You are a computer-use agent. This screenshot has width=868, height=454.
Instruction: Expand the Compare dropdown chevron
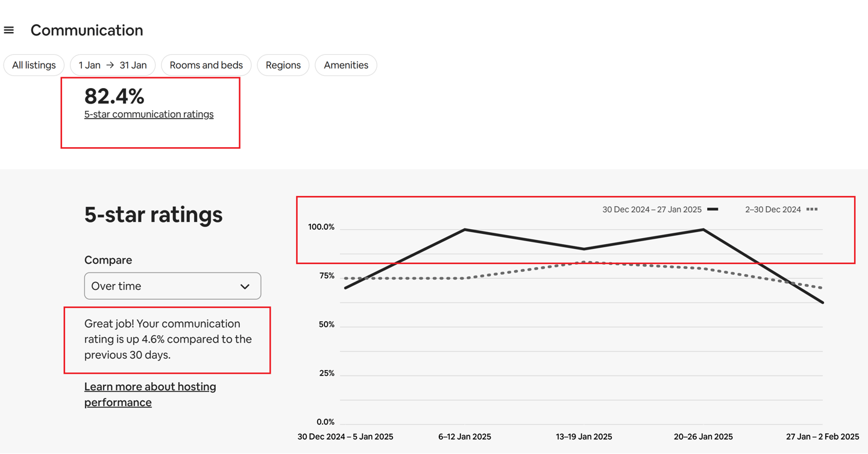(245, 286)
